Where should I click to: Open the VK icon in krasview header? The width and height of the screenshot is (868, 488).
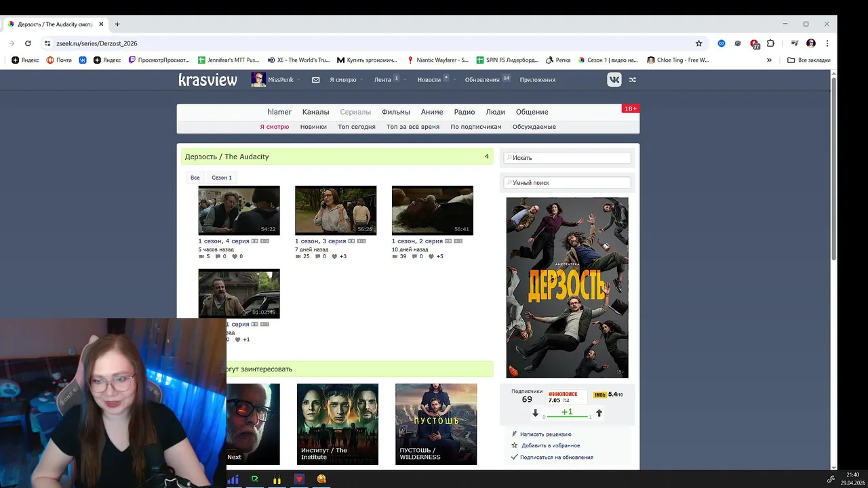[x=614, y=79]
